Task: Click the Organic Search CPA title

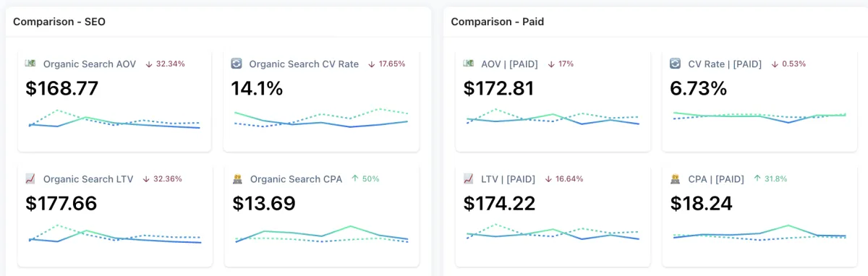Action: tap(297, 178)
